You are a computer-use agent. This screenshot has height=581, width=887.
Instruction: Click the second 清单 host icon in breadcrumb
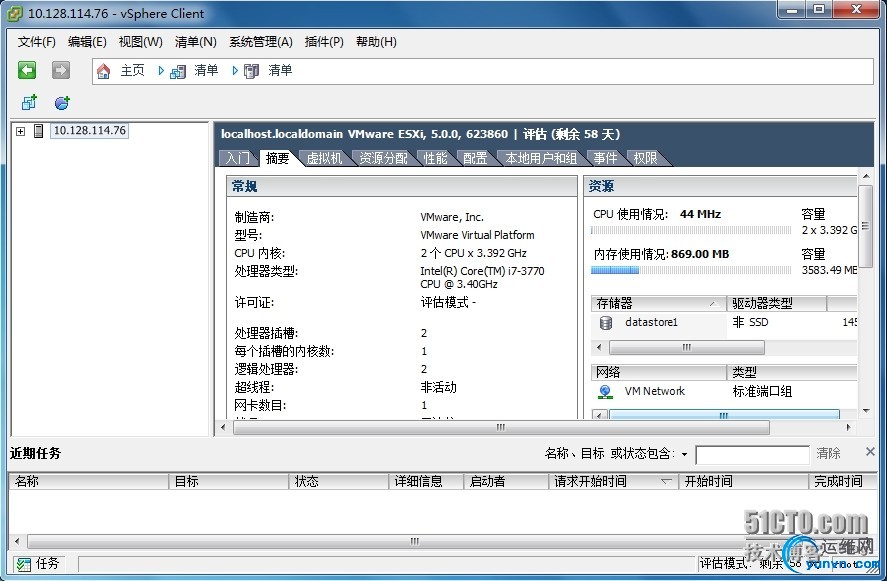[251, 71]
